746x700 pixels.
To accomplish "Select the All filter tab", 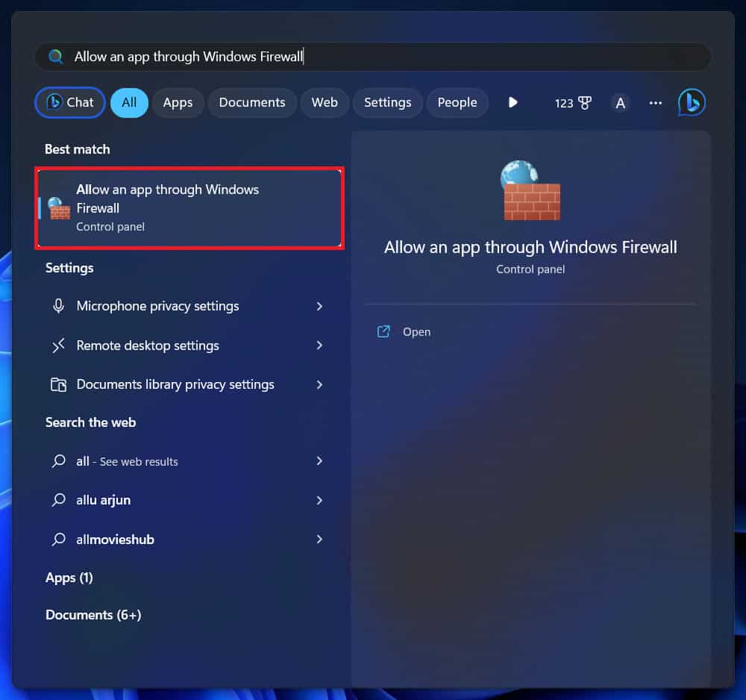I will (x=129, y=102).
